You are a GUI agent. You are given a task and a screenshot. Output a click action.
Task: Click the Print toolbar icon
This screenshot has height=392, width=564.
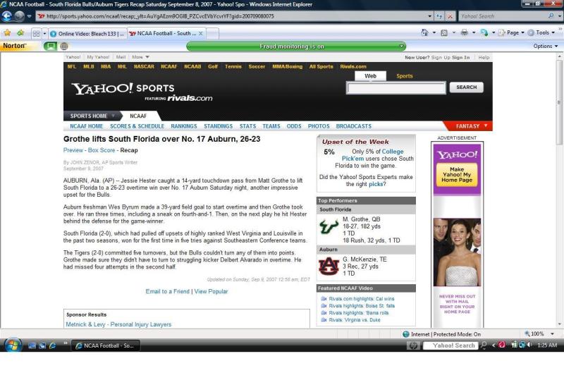point(465,32)
